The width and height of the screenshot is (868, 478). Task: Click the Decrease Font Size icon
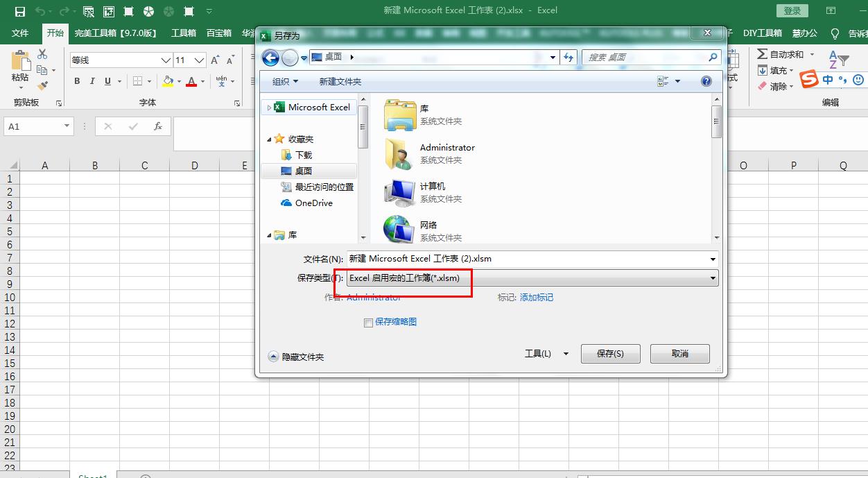click(x=232, y=60)
